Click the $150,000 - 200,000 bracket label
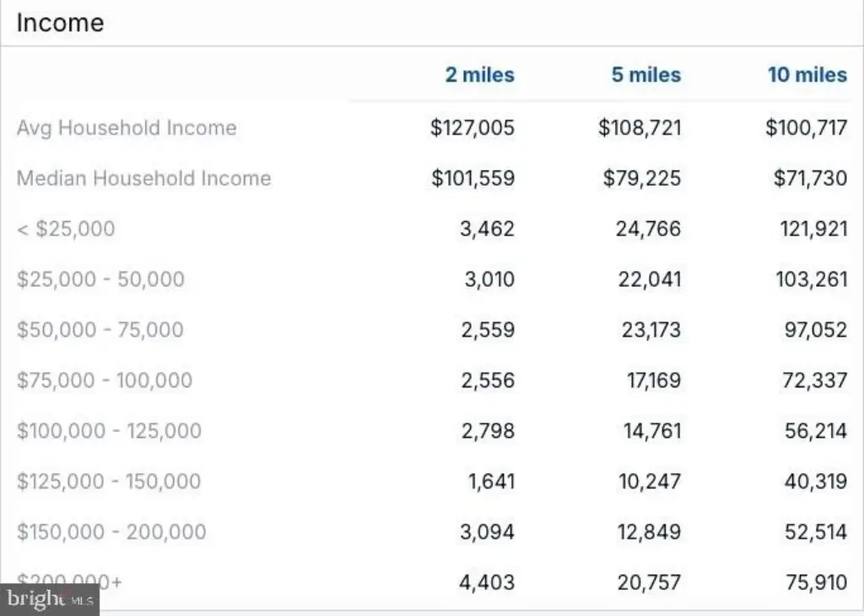The height and width of the screenshot is (616, 864). (111, 532)
